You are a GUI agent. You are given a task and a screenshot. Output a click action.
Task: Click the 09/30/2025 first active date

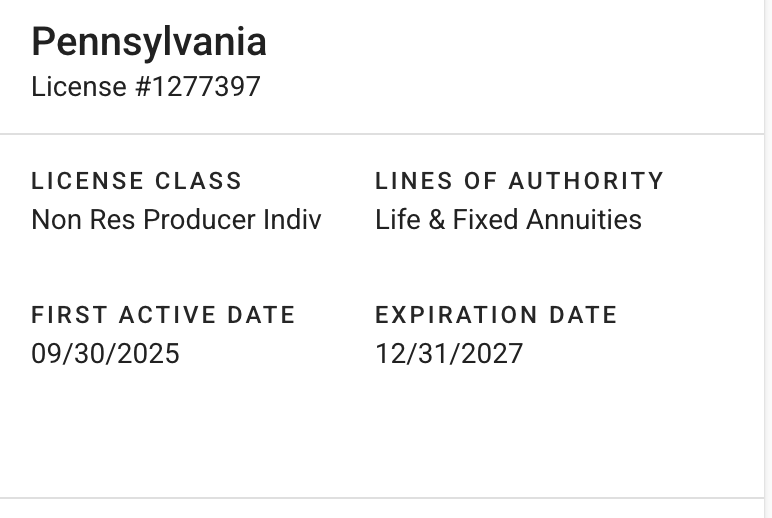click(x=105, y=354)
